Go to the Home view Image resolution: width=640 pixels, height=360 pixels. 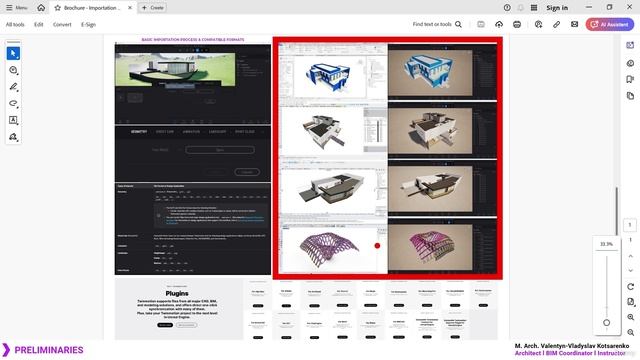pyautogui.click(x=41, y=8)
